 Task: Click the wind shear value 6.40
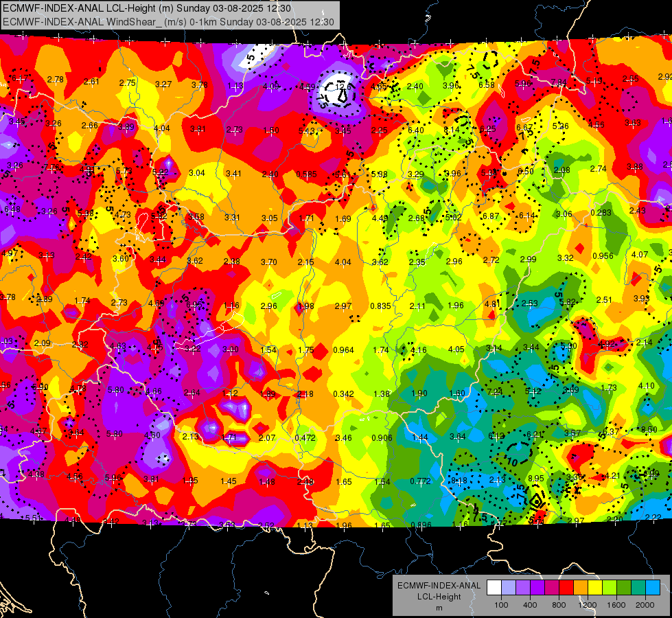click(x=416, y=130)
